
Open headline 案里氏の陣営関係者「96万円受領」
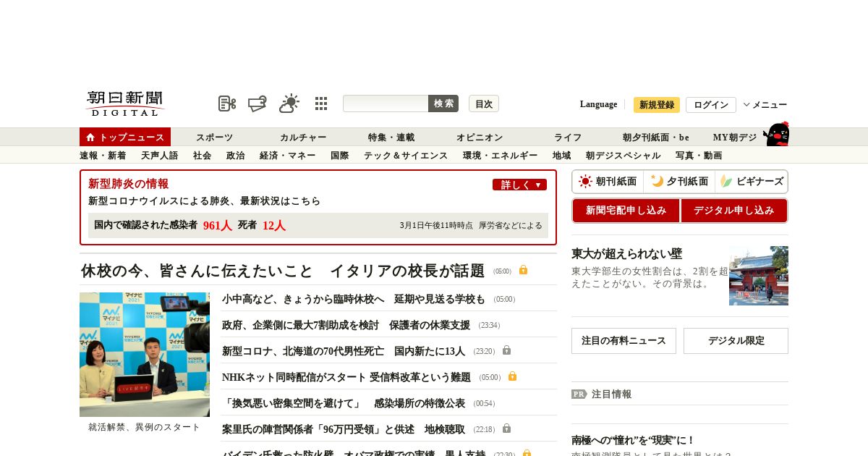pyautogui.click(x=344, y=429)
